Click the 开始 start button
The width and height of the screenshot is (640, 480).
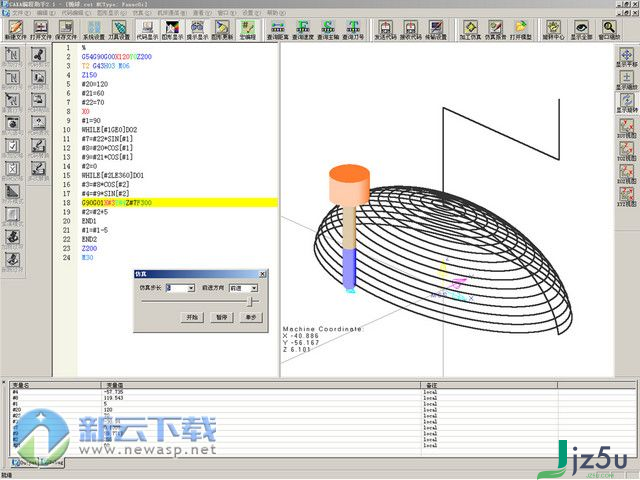click(192, 317)
